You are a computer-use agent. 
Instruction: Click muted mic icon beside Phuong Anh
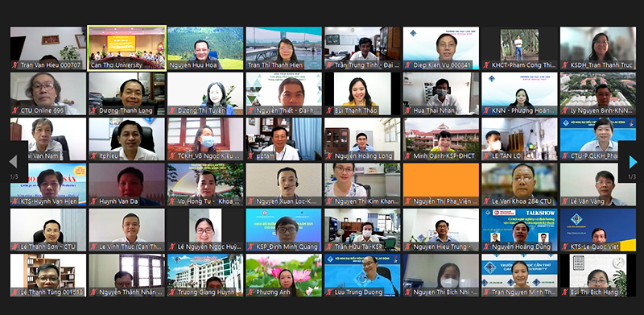coord(251,292)
